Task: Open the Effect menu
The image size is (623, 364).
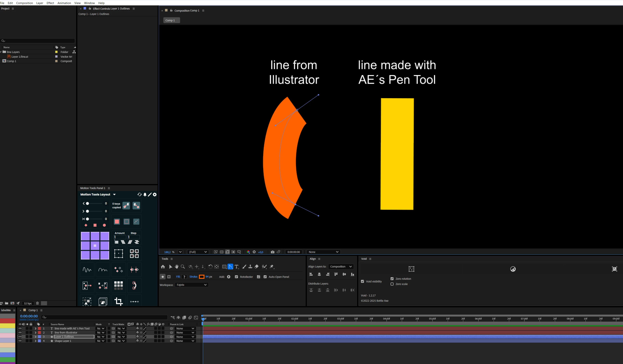Action: click(x=50, y=3)
